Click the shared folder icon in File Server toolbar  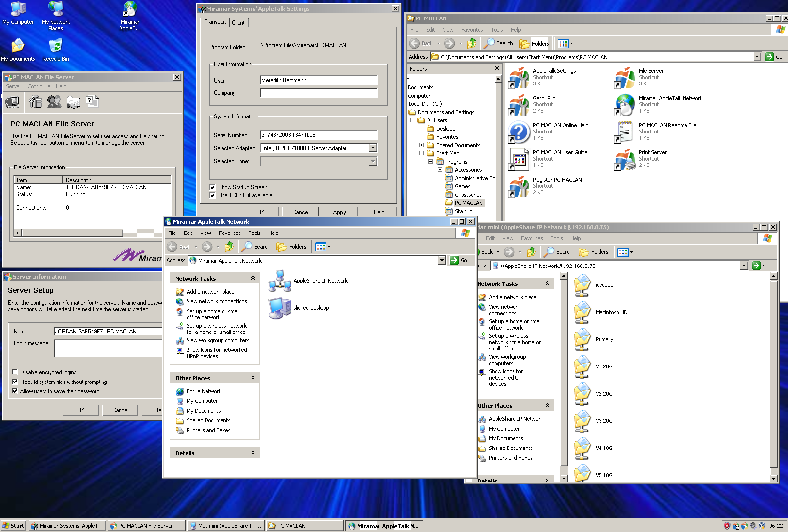pyautogui.click(x=73, y=102)
